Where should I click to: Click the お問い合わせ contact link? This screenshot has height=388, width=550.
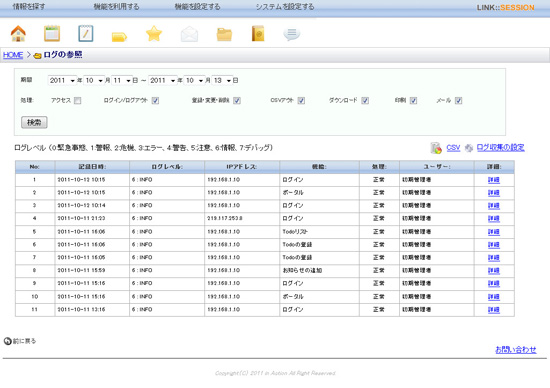coord(516,349)
